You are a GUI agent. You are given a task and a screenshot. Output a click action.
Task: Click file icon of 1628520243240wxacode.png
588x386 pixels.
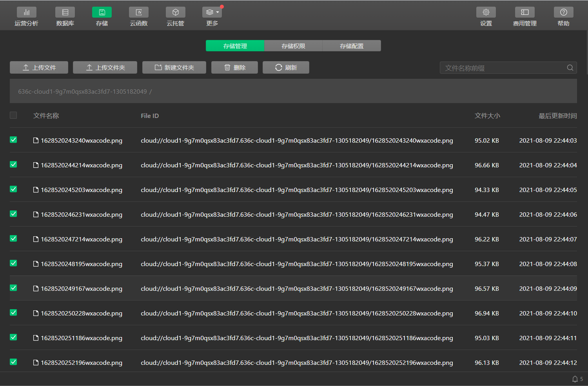(x=36, y=140)
